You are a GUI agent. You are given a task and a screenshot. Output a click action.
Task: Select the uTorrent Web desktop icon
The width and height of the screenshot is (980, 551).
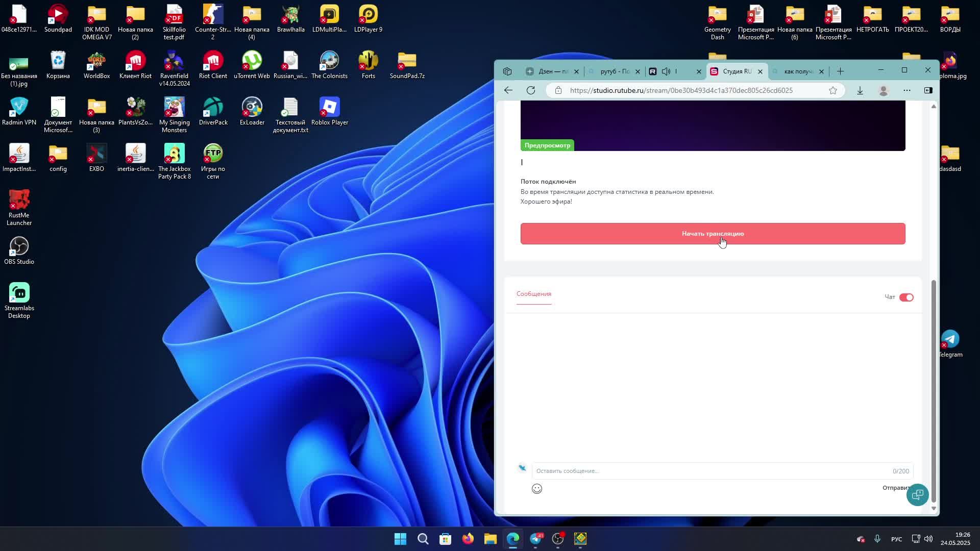tap(252, 65)
